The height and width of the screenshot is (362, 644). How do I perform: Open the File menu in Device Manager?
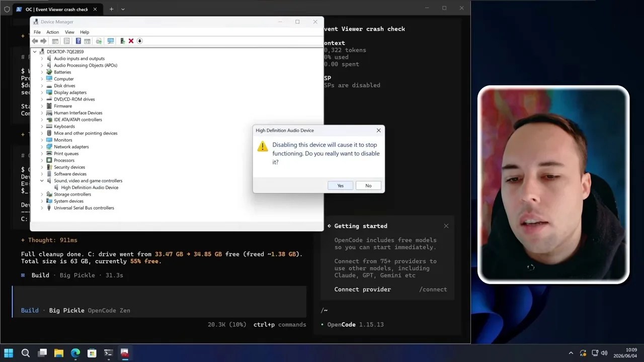(37, 32)
